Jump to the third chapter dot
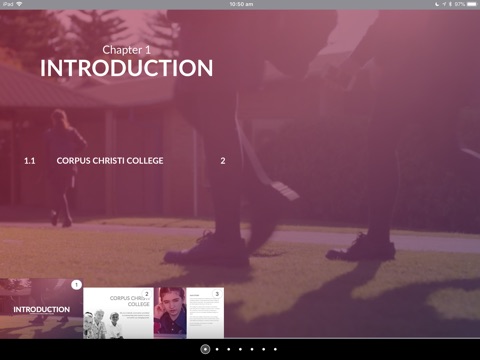Screen dimensions: 480x360 pos(229,349)
